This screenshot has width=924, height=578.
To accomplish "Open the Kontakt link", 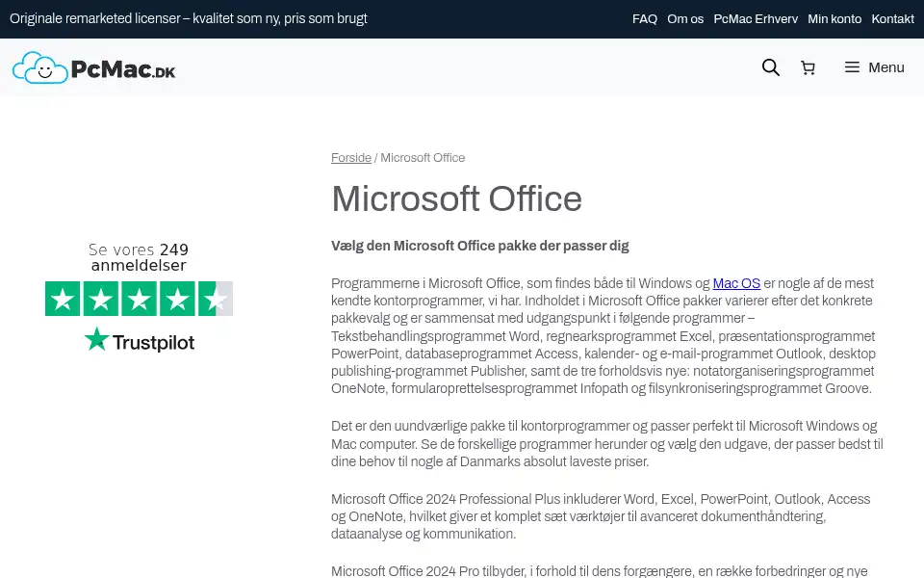I will point(892,19).
